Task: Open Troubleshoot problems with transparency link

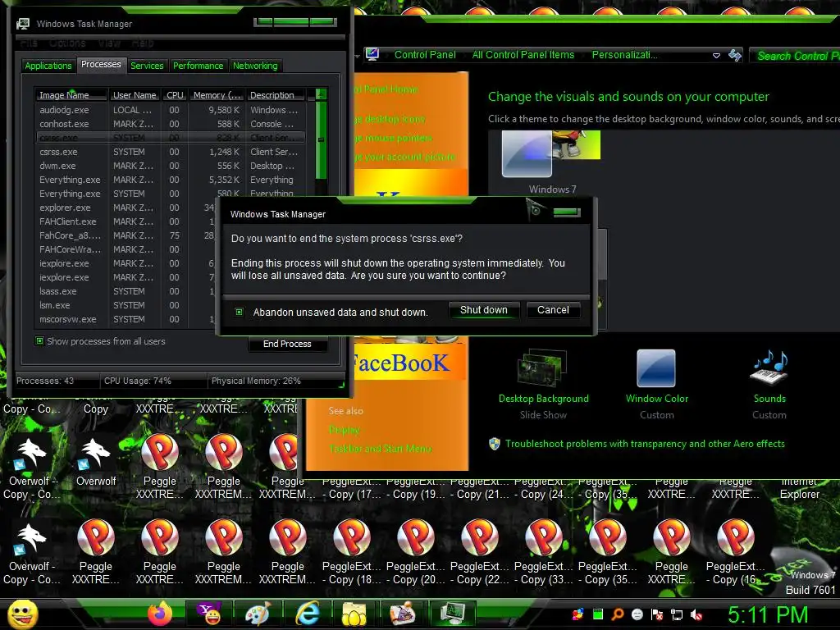Action: [645, 444]
